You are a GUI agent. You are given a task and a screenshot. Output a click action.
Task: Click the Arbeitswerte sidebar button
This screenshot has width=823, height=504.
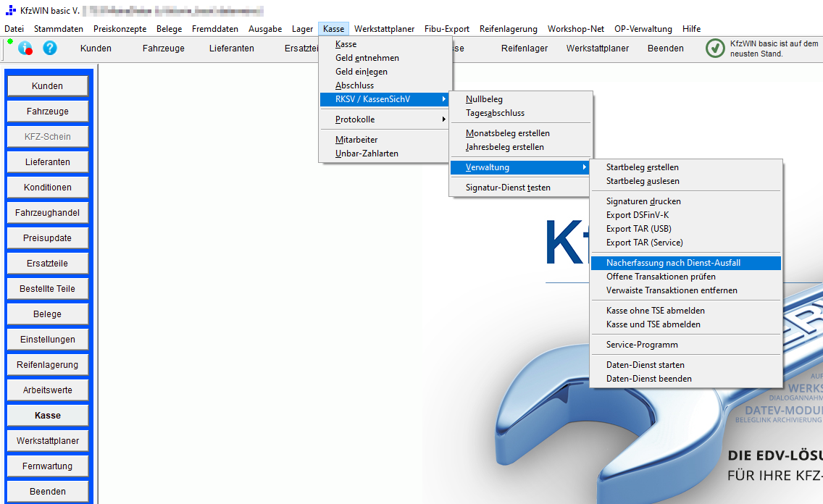[x=47, y=390]
